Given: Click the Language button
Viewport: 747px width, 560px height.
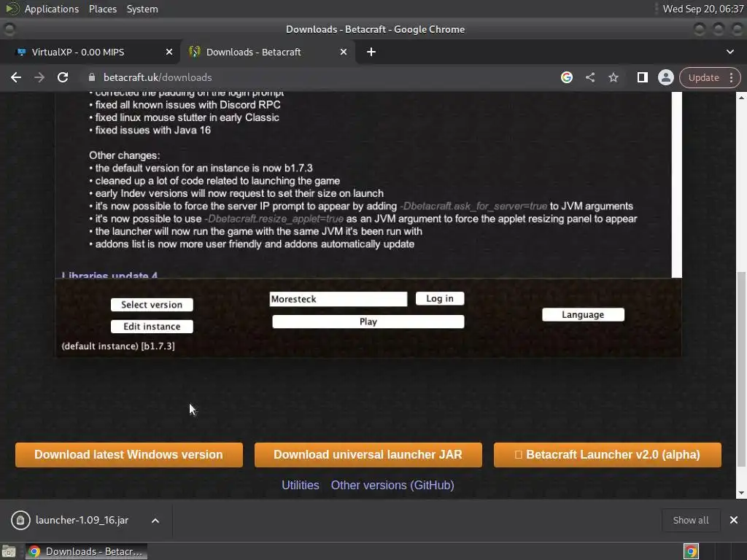Looking at the screenshot, I should click(x=583, y=315).
